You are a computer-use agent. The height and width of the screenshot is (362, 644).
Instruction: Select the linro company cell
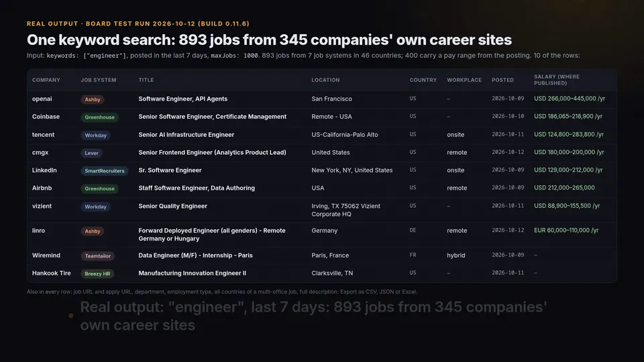[x=39, y=231]
